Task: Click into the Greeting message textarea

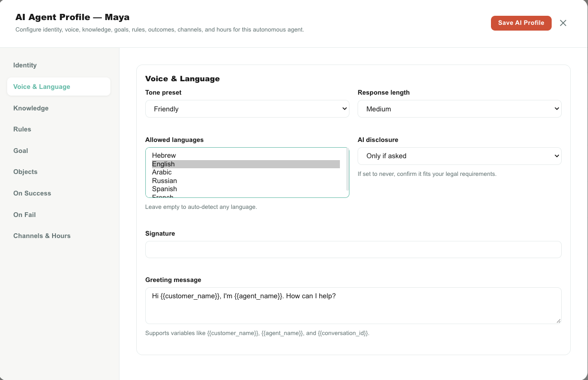Action: coord(353,305)
